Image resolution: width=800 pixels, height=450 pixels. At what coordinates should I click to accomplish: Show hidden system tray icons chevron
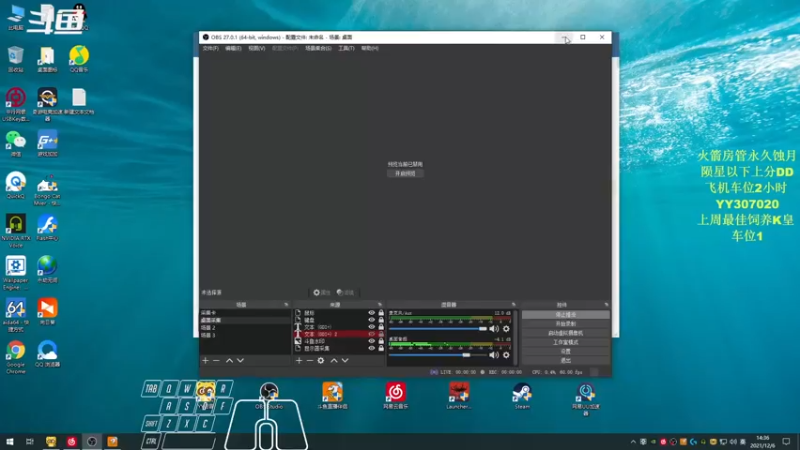(633, 442)
